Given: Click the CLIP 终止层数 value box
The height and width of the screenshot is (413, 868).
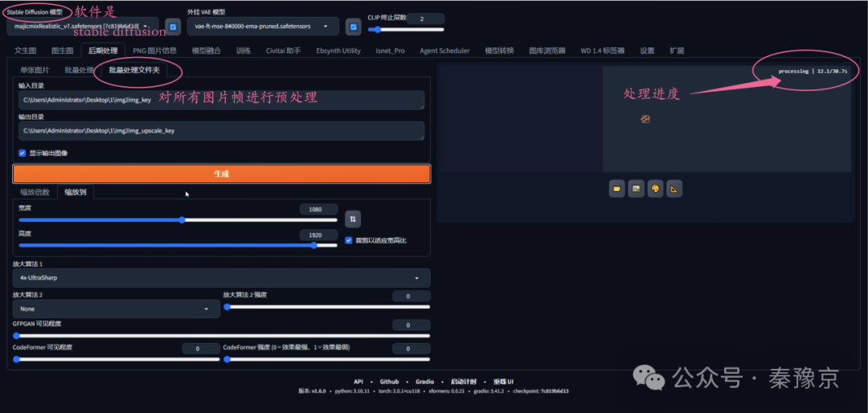Looking at the screenshot, I should (x=426, y=18).
